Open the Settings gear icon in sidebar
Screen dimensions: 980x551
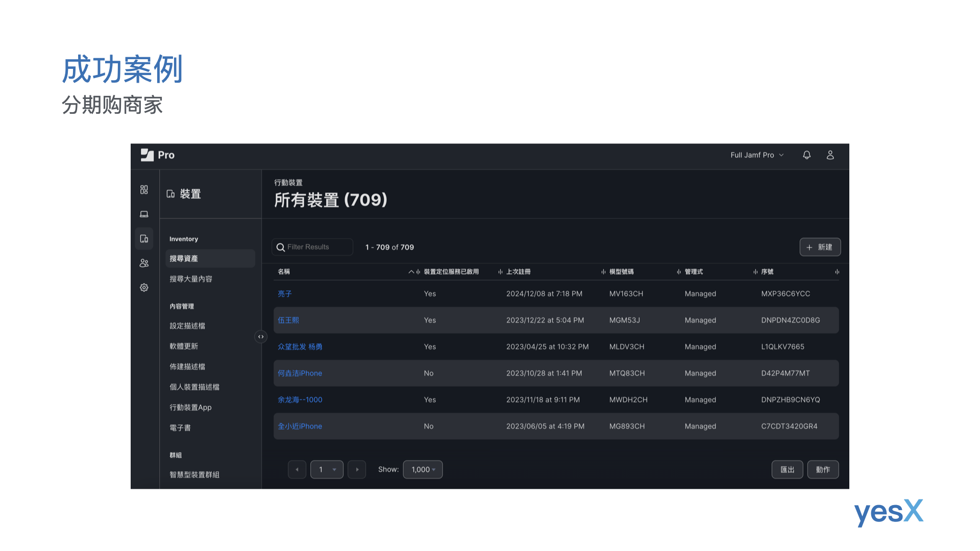coord(144,288)
